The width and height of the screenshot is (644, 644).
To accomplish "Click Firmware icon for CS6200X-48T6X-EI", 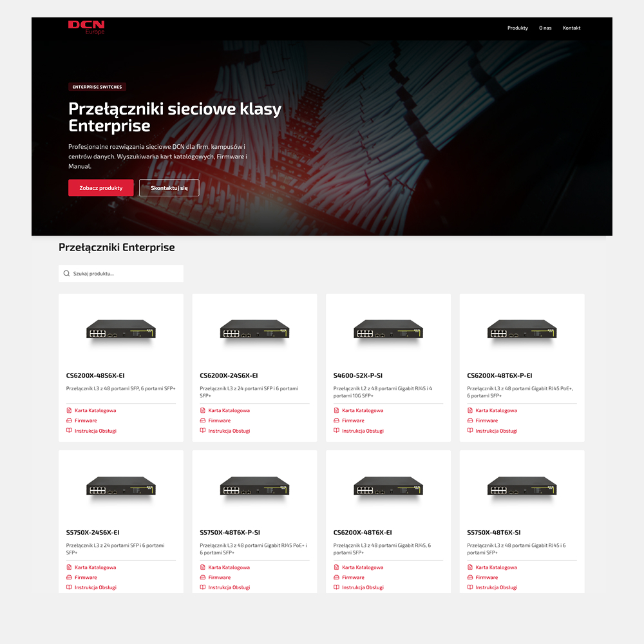I will (x=336, y=578).
